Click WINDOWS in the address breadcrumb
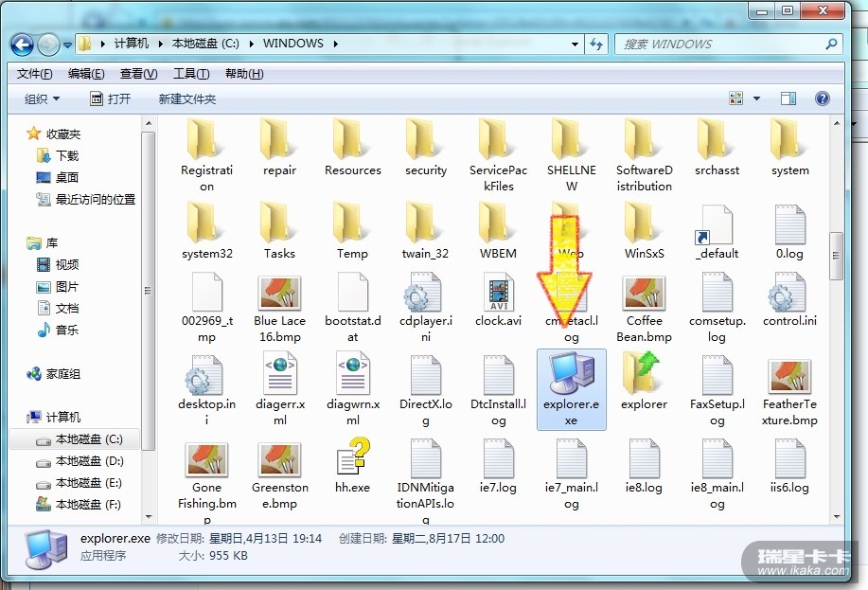 292,44
